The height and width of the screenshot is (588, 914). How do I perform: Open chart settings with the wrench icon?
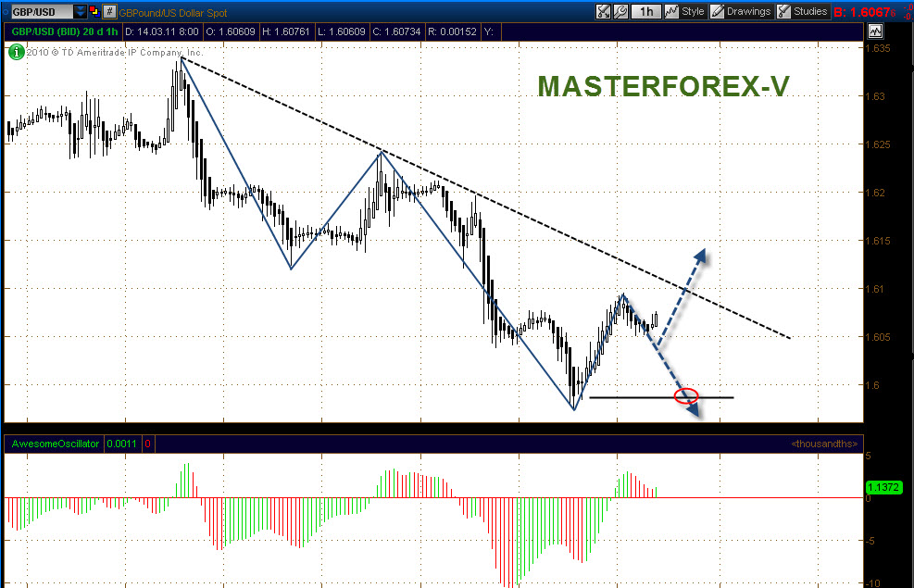pyautogui.click(x=620, y=12)
